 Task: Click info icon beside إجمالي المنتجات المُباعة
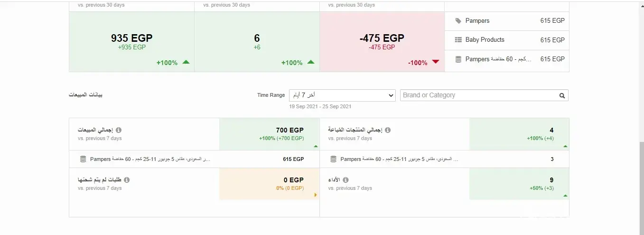point(388,130)
